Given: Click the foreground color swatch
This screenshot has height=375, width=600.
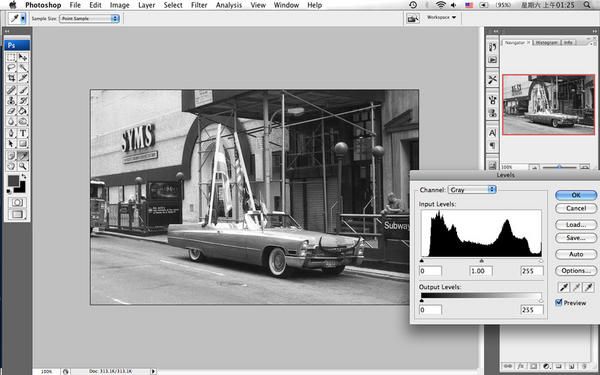Looking at the screenshot, I should pyautogui.click(x=13, y=181).
